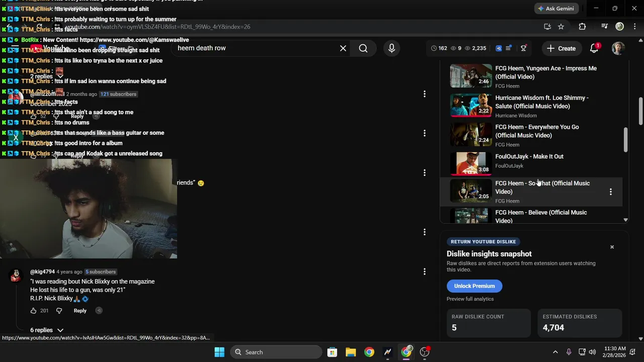
Task: Bookmark this page with the star icon
Action: [561, 27]
